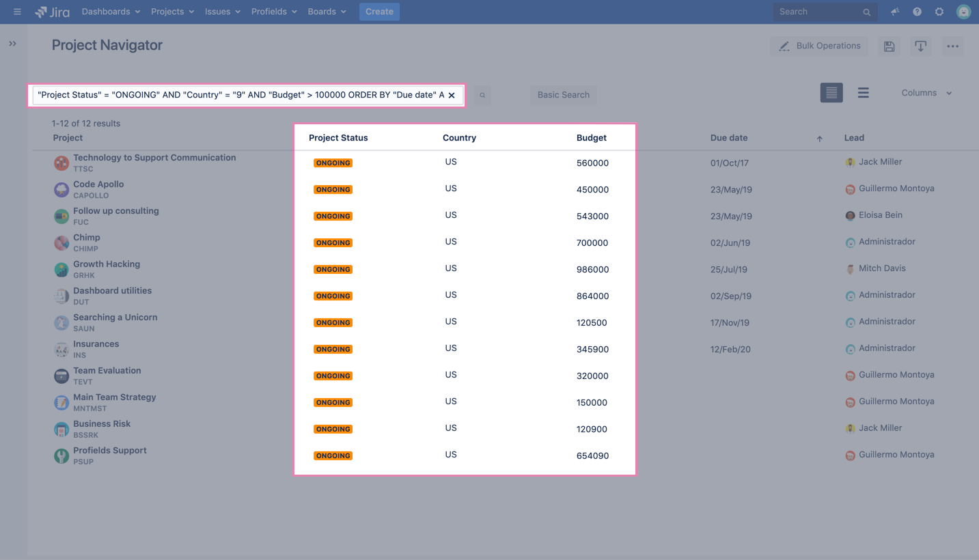This screenshot has width=979, height=560.
Task: Click the Create button
Action: pos(379,12)
